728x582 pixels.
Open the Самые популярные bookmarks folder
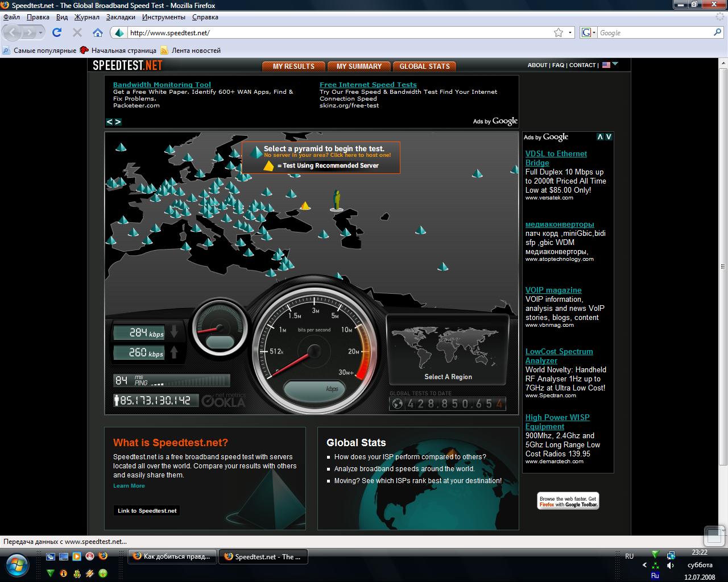39,50
